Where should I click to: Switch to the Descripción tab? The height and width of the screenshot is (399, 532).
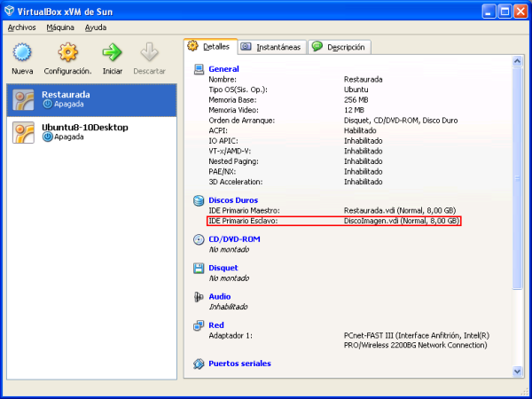[340, 47]
